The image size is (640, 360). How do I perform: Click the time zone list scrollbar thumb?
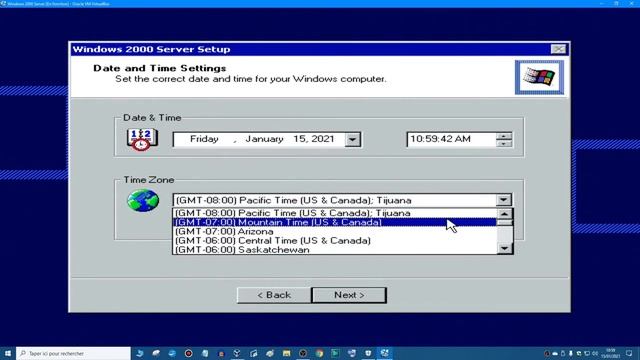click(x=505, y=222)
